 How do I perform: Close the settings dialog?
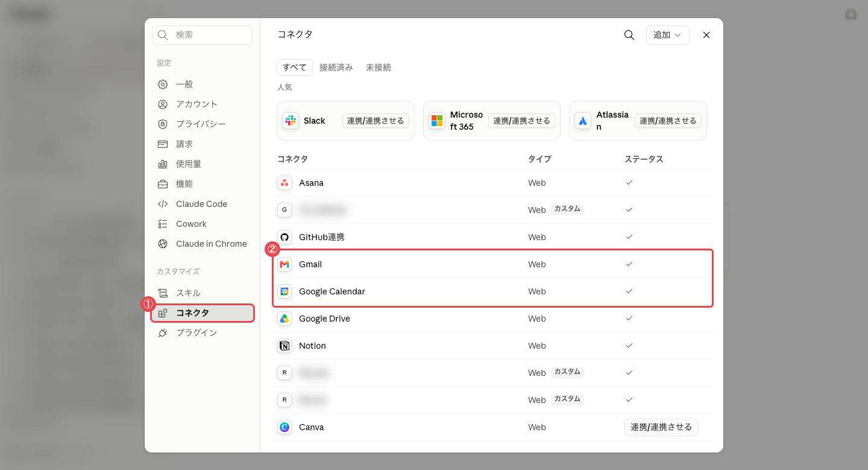(x=706, y=35)
